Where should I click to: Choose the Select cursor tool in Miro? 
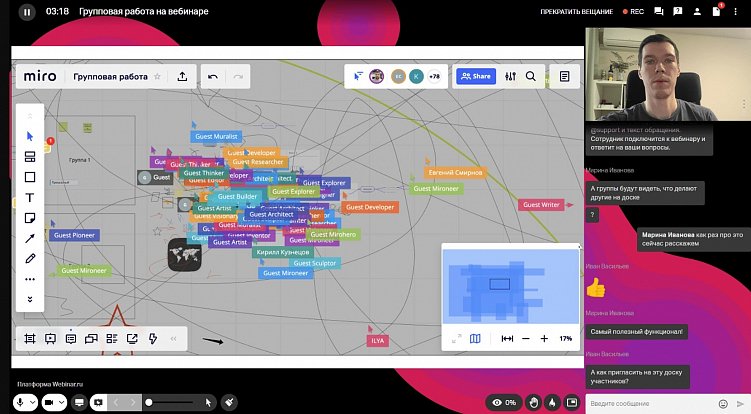tap(30, 137)
